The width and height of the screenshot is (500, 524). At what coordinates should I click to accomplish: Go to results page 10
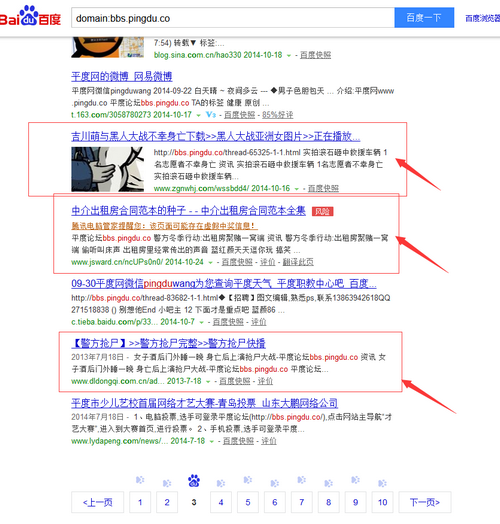[x=382, y=502]
